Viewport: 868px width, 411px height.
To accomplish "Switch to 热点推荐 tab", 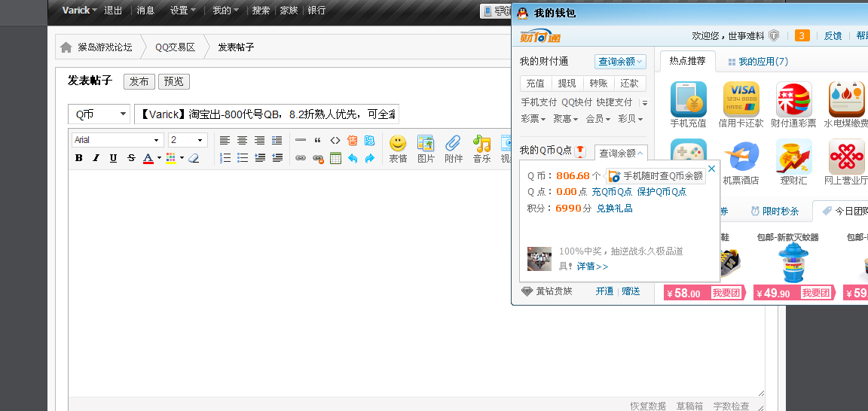I will [687, 61].
